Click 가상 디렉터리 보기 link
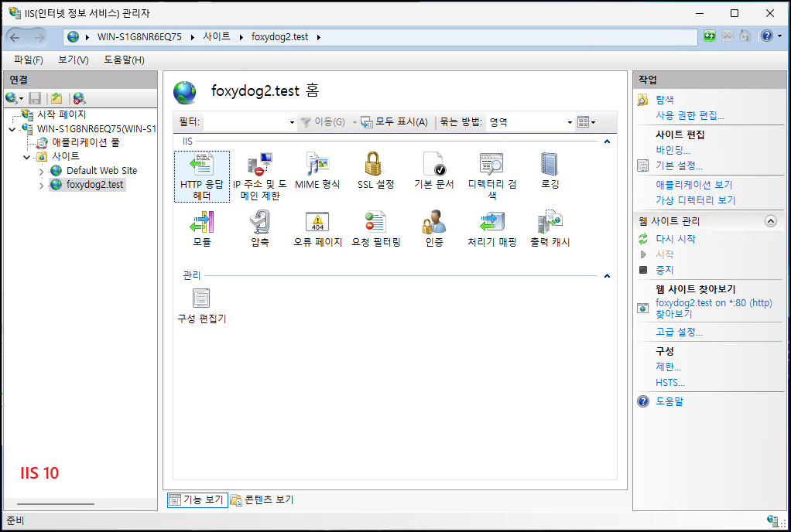 click(x=695, y=200)
